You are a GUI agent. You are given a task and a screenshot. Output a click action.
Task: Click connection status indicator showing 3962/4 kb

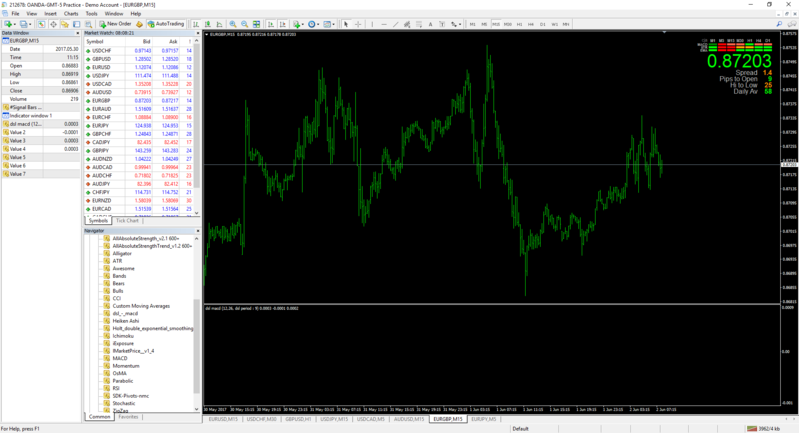tap(763, 428)
